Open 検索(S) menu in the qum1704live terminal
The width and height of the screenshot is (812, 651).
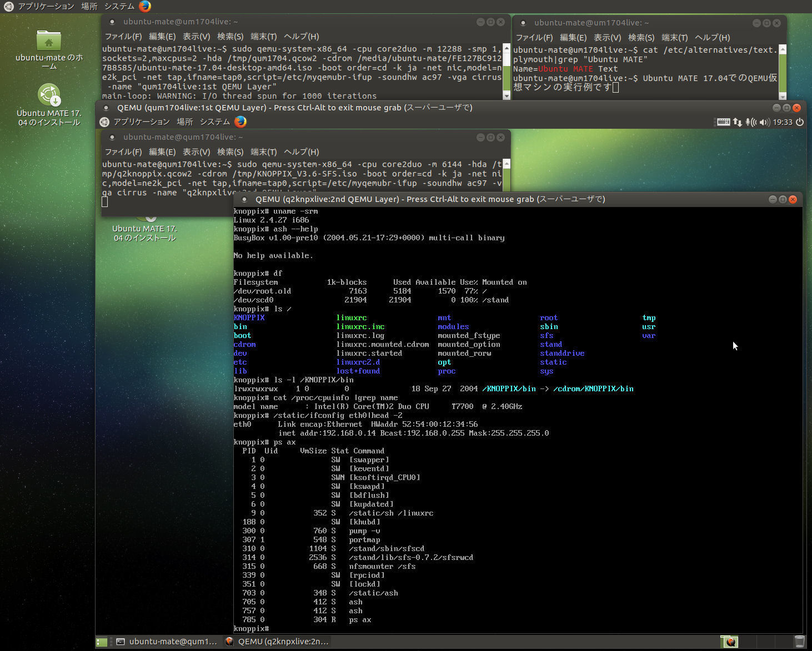click(x=230, y=152)
